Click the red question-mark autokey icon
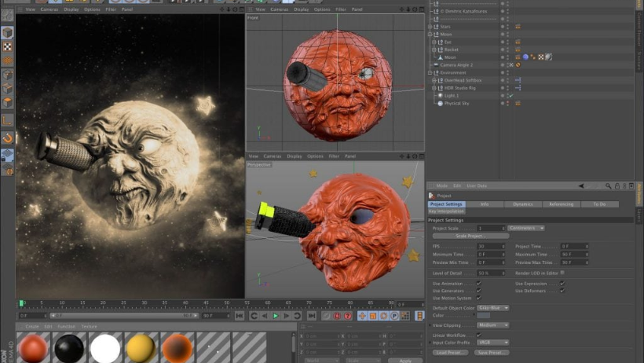Screen dimensions: 644x363 [347, 316]
